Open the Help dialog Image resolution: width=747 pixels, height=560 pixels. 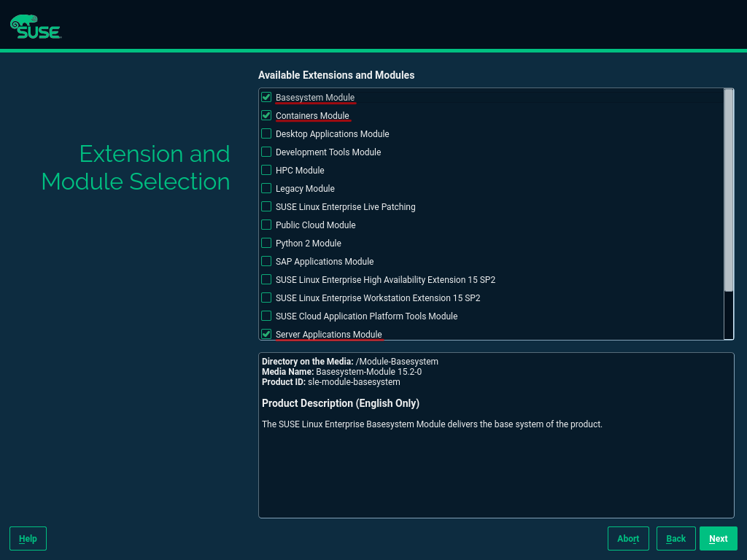(27, 538)
